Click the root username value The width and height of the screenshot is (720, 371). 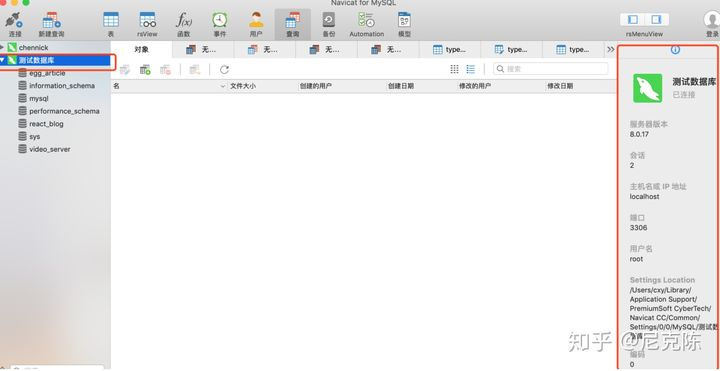[636, 259]
